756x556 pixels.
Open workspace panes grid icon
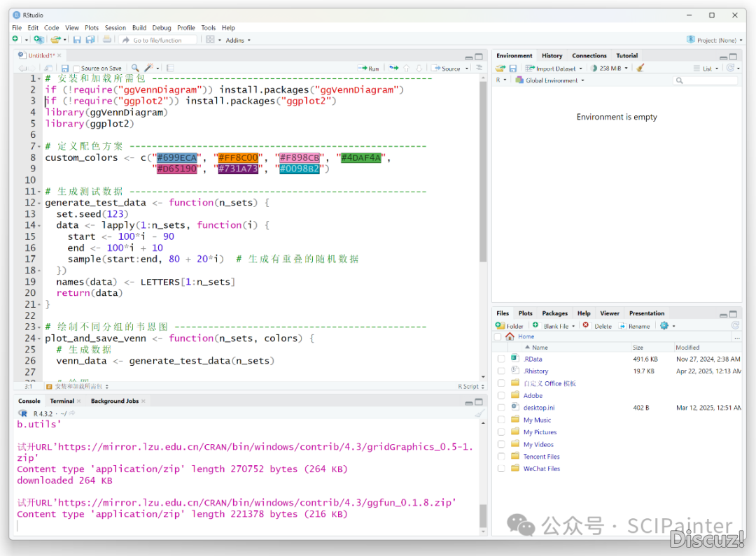(x=210, y=39)
